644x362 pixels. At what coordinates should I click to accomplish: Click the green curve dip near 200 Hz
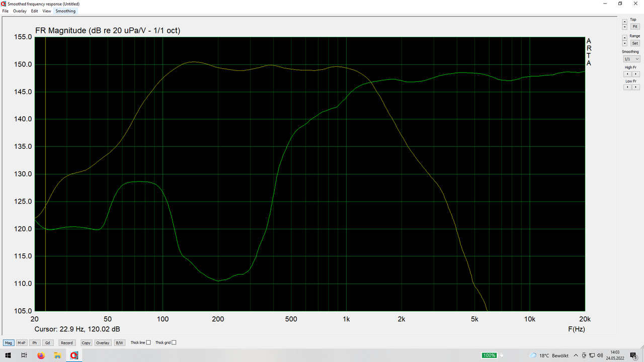pos(218,281)
